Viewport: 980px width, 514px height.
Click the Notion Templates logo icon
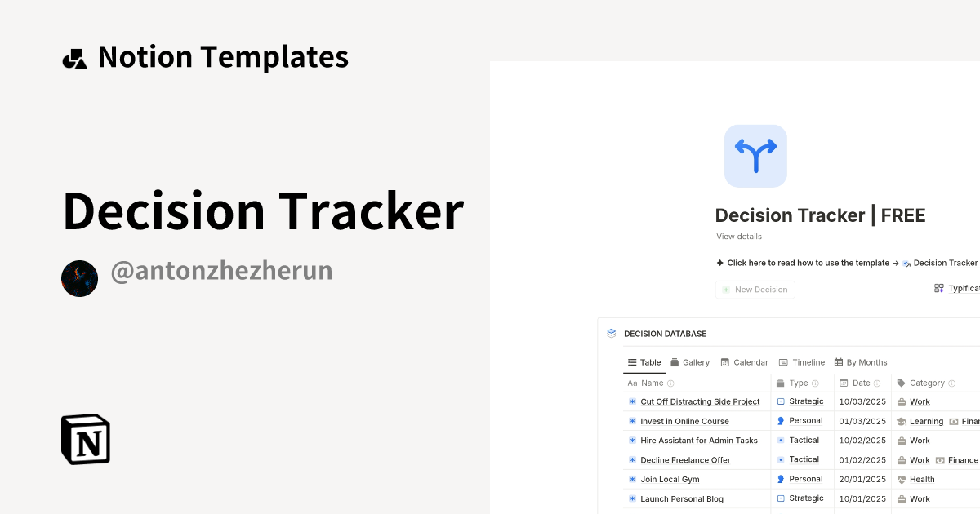pyautogui.click(x=74, y=56)
